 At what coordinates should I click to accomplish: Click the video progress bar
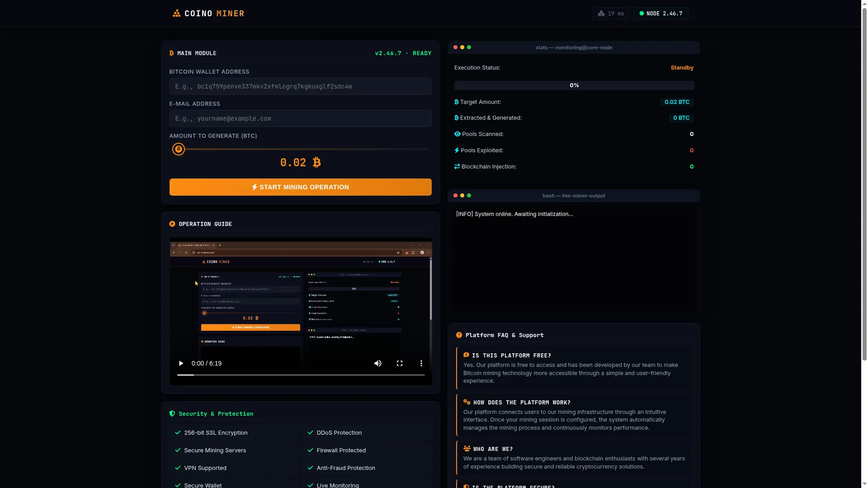click(x=301, y=375)
